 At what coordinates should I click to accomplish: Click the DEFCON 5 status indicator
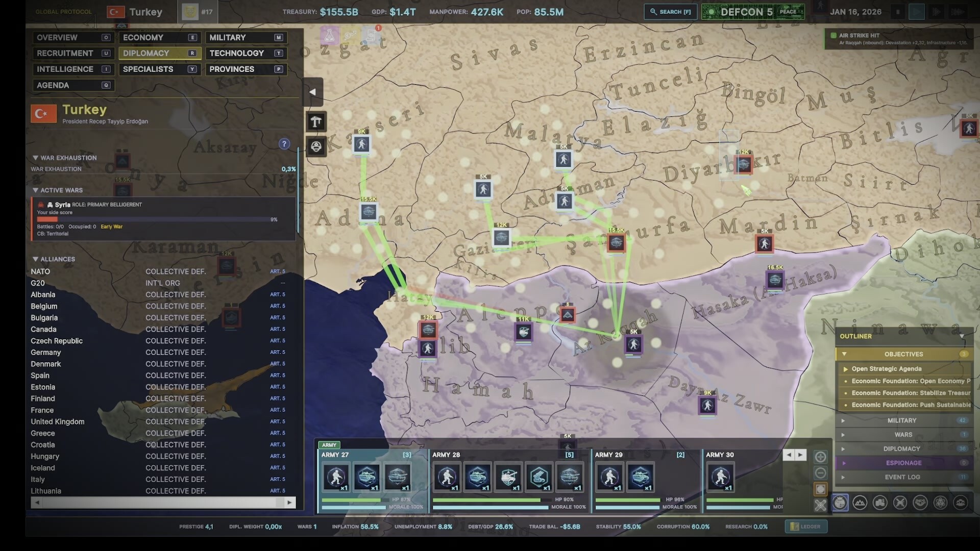pyautogui.click(x=753, y=12)
